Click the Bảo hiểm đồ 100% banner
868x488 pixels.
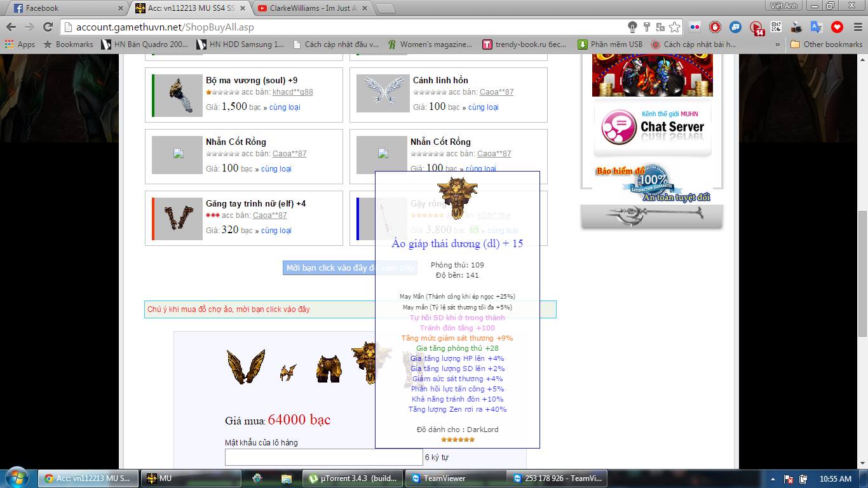click(x=653, y=184)
